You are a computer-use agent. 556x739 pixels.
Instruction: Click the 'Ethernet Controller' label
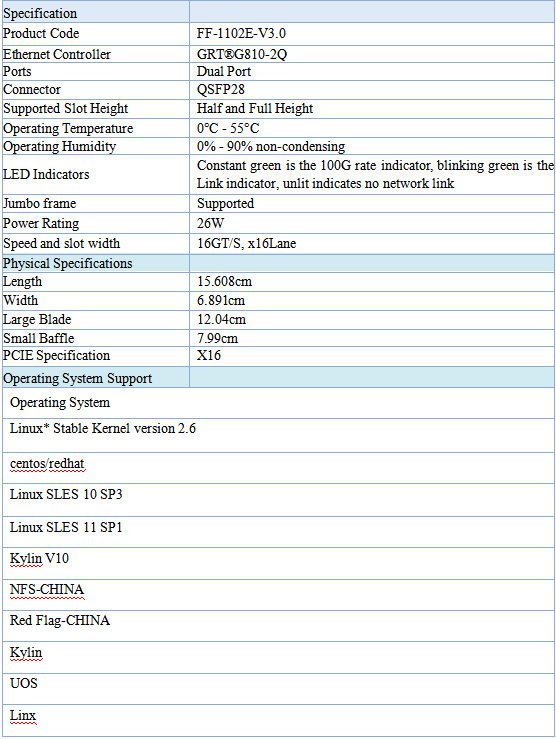57,54
